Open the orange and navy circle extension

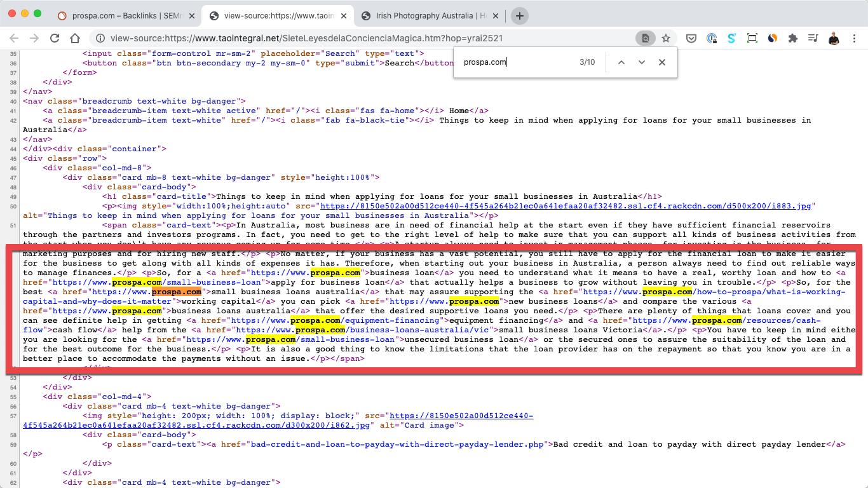(x=772, y=38)
